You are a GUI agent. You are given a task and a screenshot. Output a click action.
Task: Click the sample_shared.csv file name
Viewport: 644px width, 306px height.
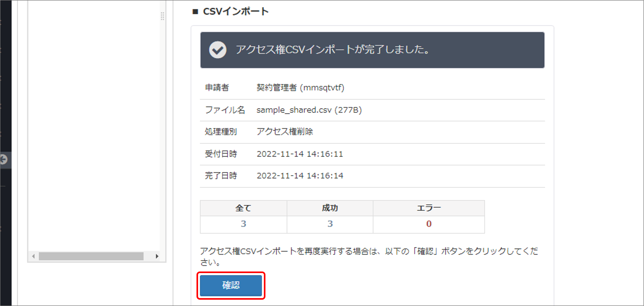tap(309, 110)
